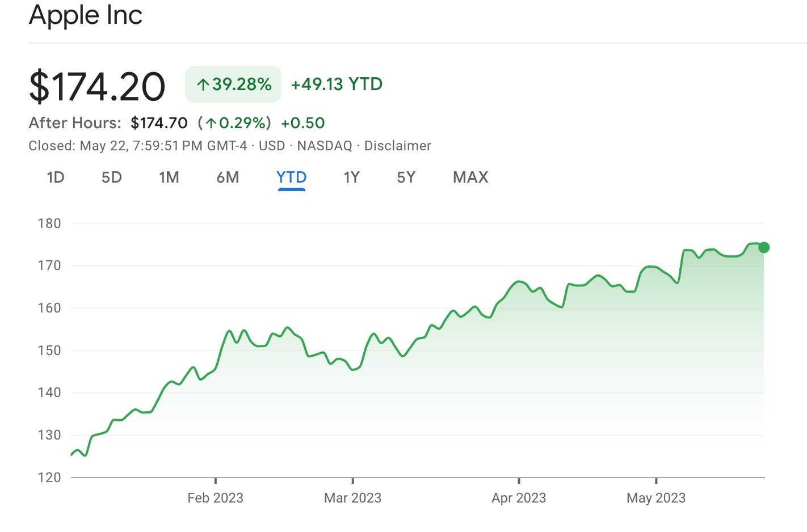Switch chart to 6M range
807x532 pixels.
tap(228, 178)
